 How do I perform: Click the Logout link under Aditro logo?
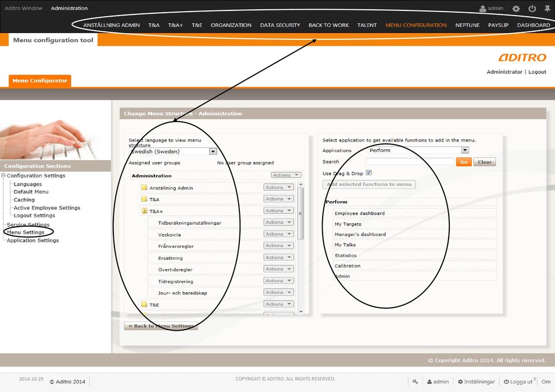point(537,72)
